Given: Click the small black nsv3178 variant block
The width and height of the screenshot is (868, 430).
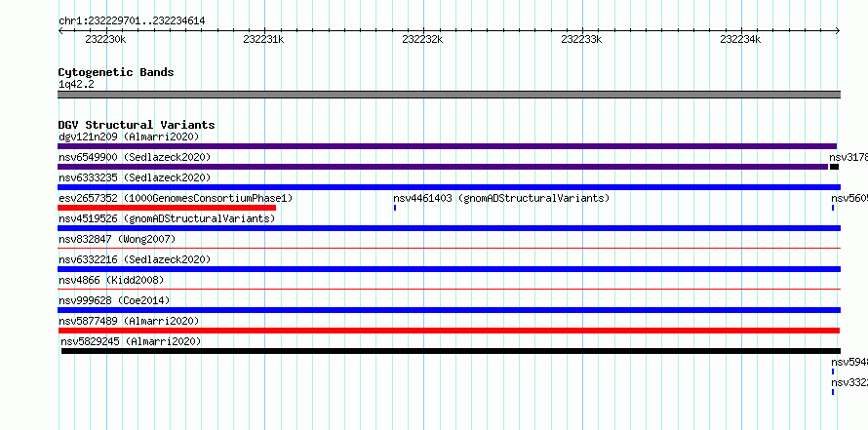Looking at the screenshot, I should pyautogui.click(x=834, y=167).
